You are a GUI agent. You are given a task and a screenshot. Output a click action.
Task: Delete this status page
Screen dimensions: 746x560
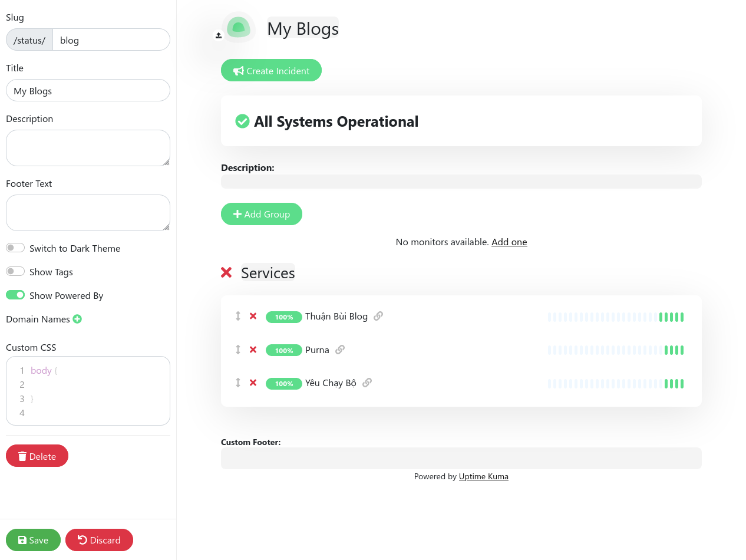point(37,456)
